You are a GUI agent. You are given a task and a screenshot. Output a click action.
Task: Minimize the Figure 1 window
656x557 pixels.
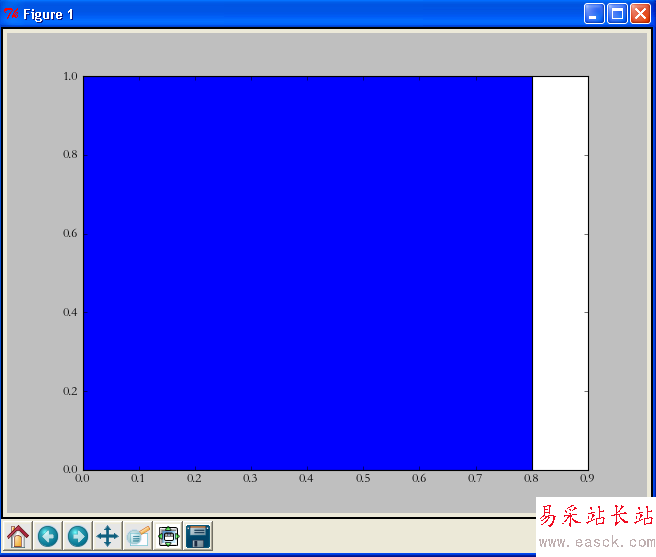[594, 14]
